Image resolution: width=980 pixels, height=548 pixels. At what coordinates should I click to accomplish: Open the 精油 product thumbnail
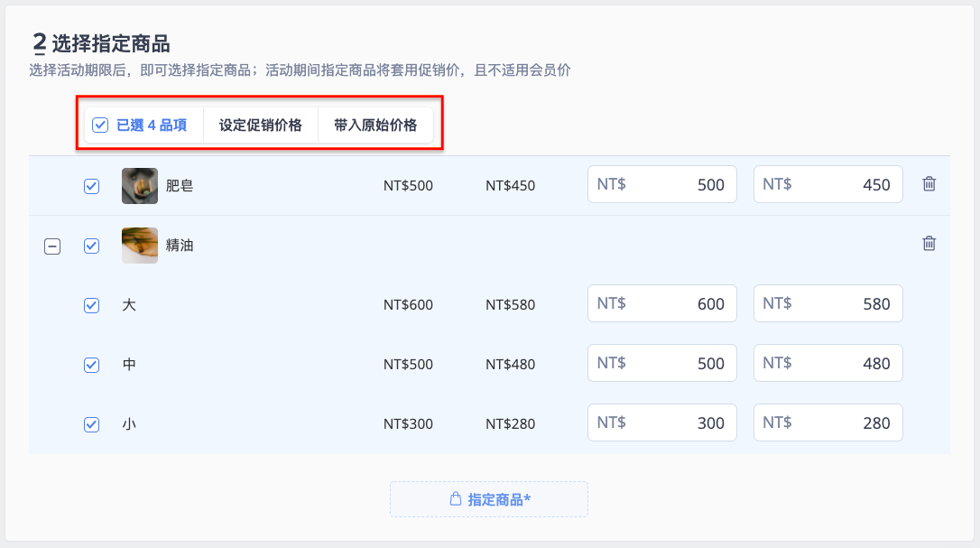pos(139,246)
